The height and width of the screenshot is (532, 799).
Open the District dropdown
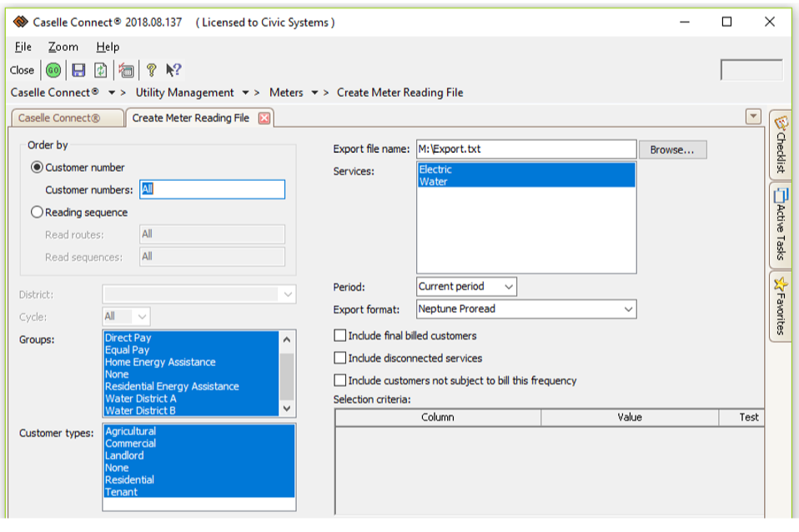coord(288,294)
